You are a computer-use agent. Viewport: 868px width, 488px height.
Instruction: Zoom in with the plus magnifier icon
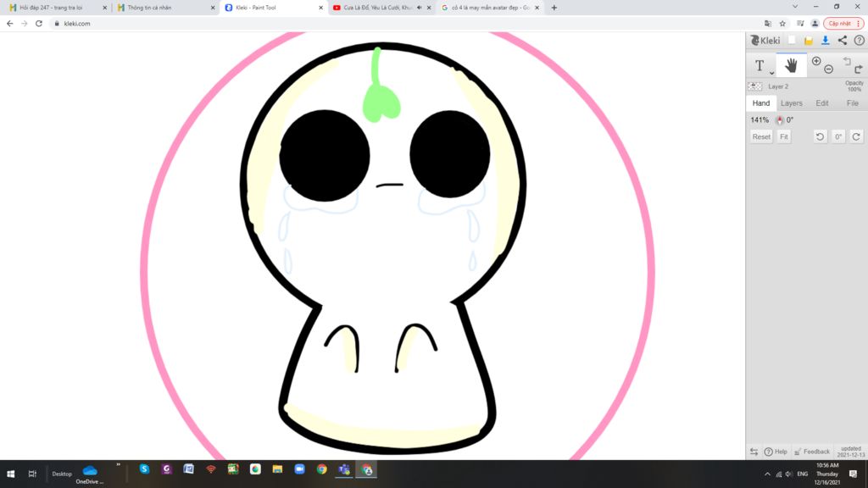coord(816,61)
